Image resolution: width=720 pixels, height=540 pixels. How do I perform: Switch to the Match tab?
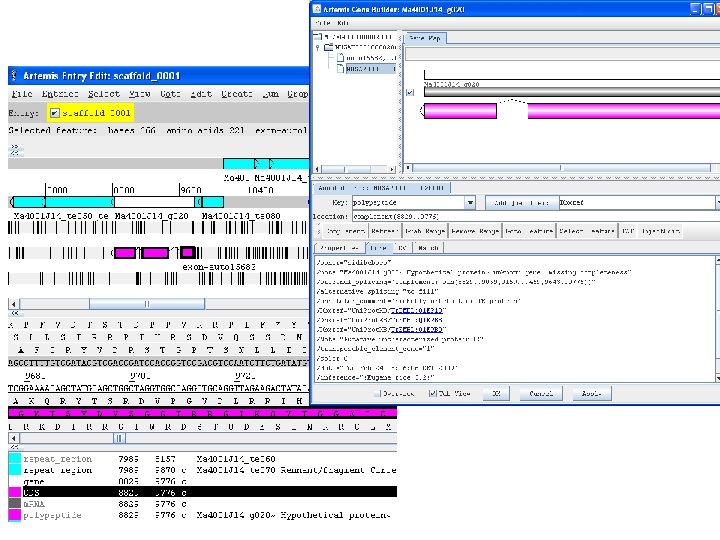428,248
